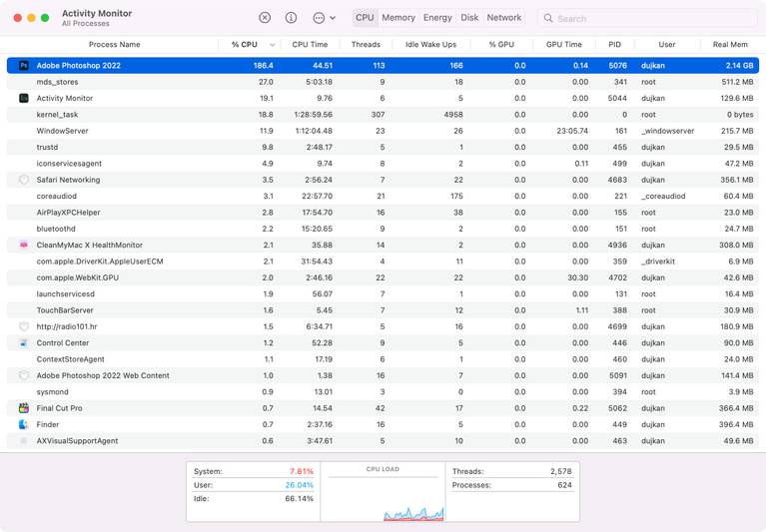Image resolution: width=766 pixels, height=532 pixels.
Task: Click the Search input field
Action: click(654, 18)
